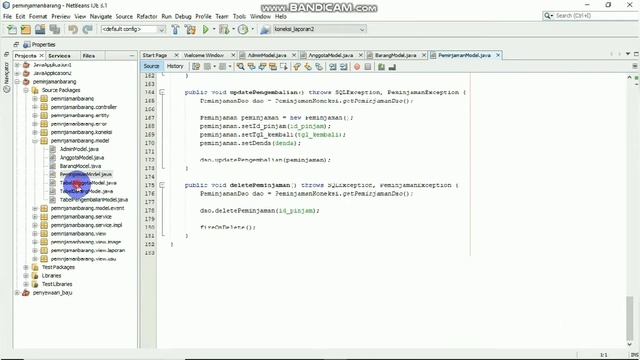Click the Comment icon in editor toolbar
Image resolution: width=640 pixels, height=360 pixels.
click(x=381, y=67)
